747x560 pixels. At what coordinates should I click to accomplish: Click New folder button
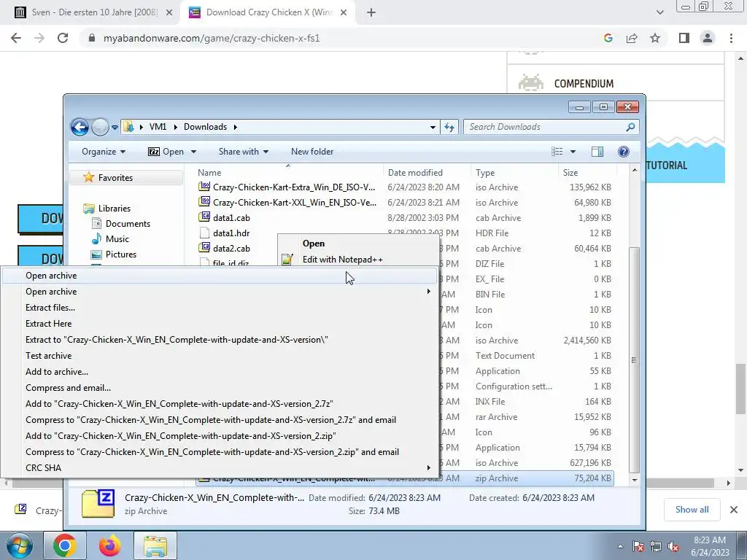coord(312,152)
